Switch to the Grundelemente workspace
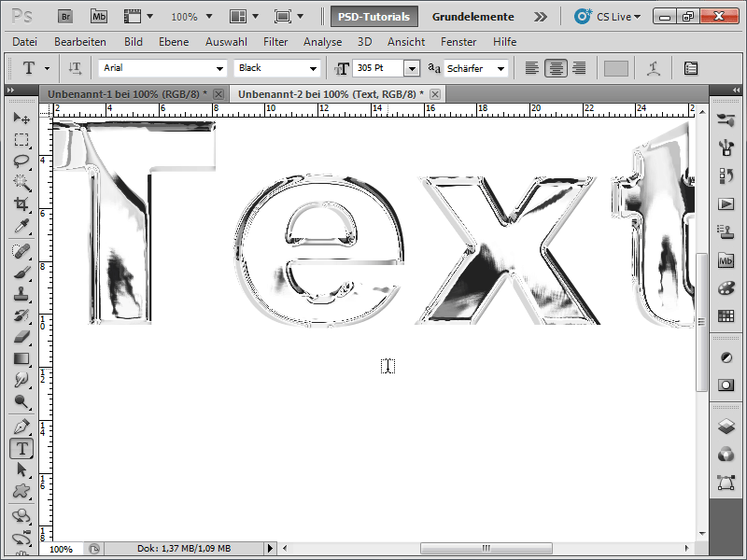The height and width of the screenshot is (560, 747). (473, 17)
